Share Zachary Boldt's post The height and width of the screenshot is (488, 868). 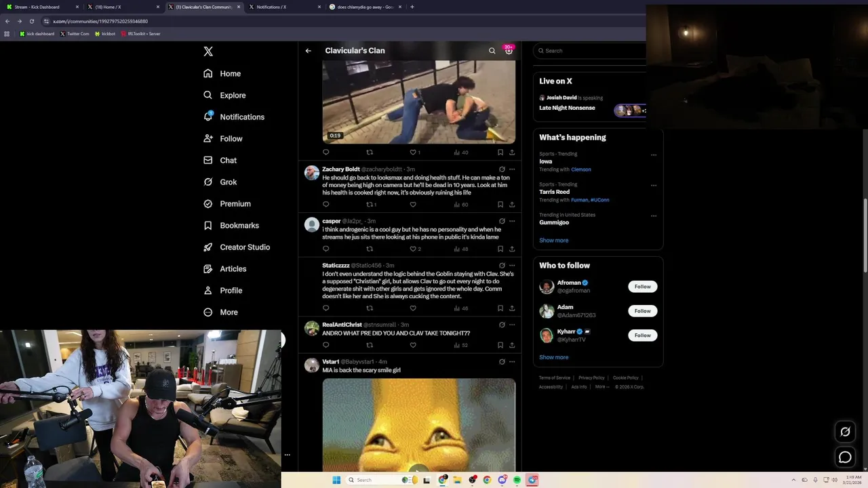pos(512,204)
